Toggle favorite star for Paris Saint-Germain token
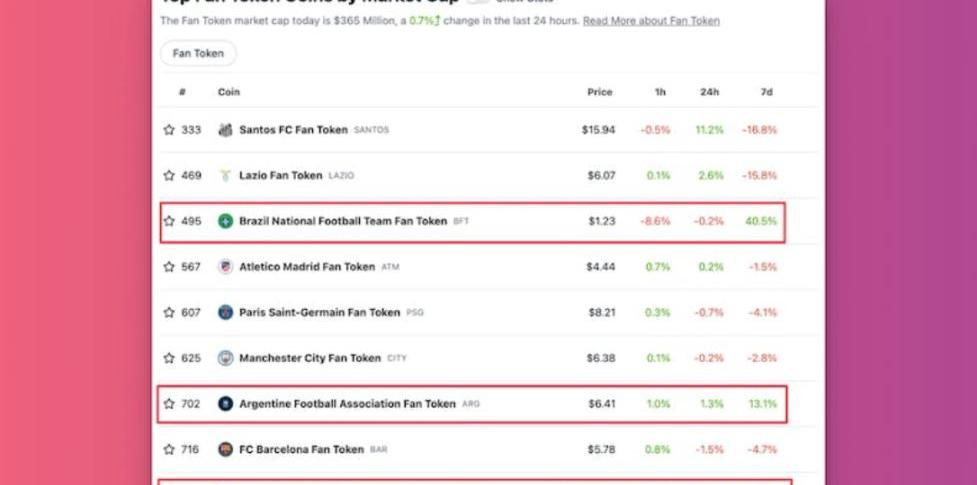 click(169, 312)
